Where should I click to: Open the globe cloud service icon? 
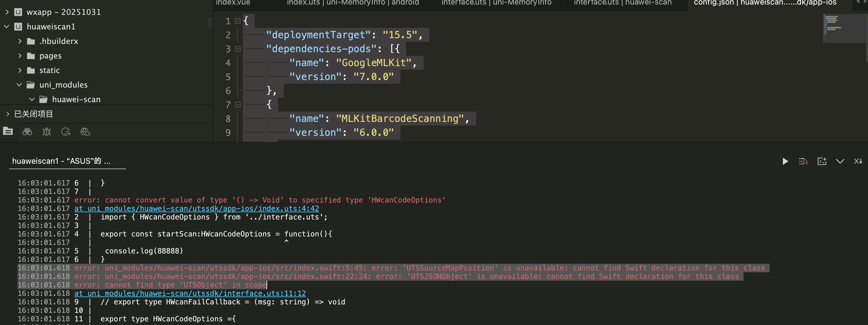[85, 132]
